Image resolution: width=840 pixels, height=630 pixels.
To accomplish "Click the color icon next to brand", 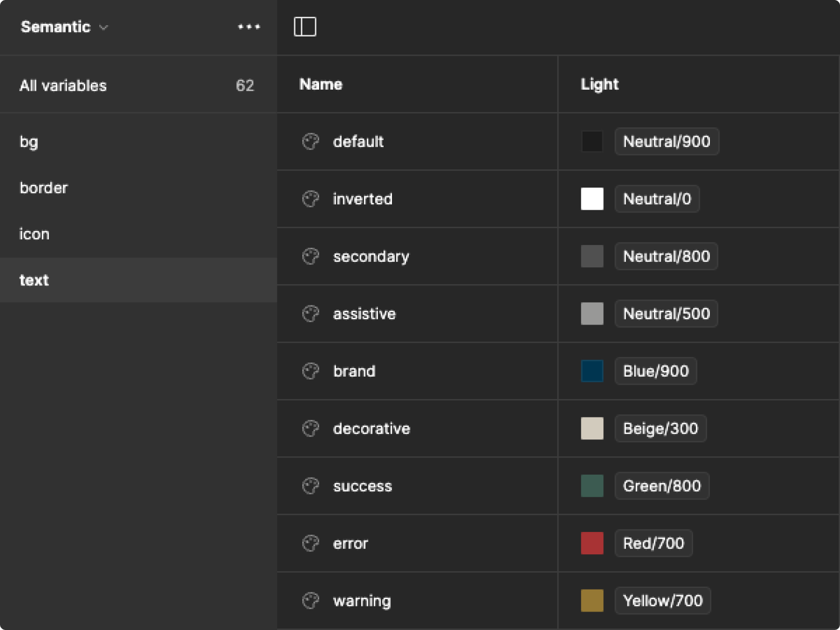I will (311, 371).
